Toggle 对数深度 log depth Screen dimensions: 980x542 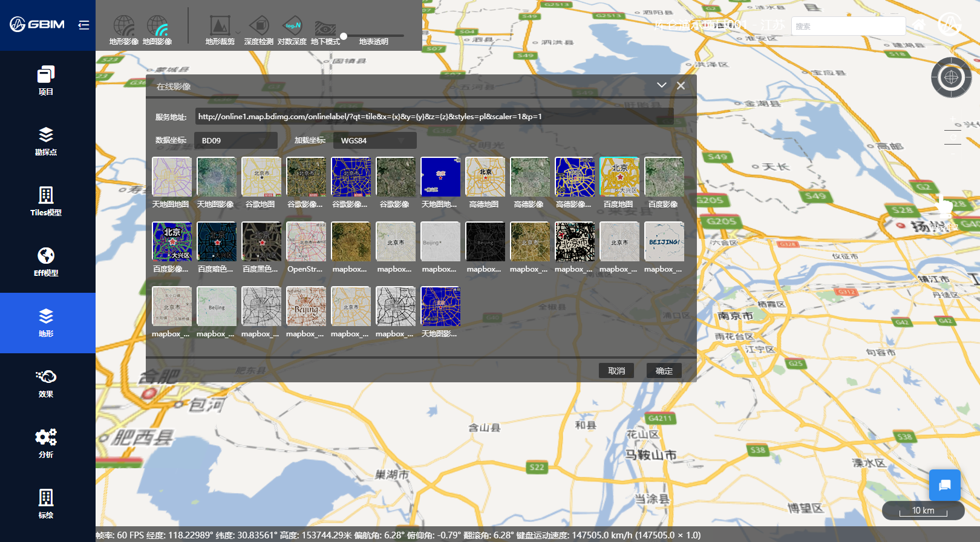pyautogui.click(x=292, y=30)
